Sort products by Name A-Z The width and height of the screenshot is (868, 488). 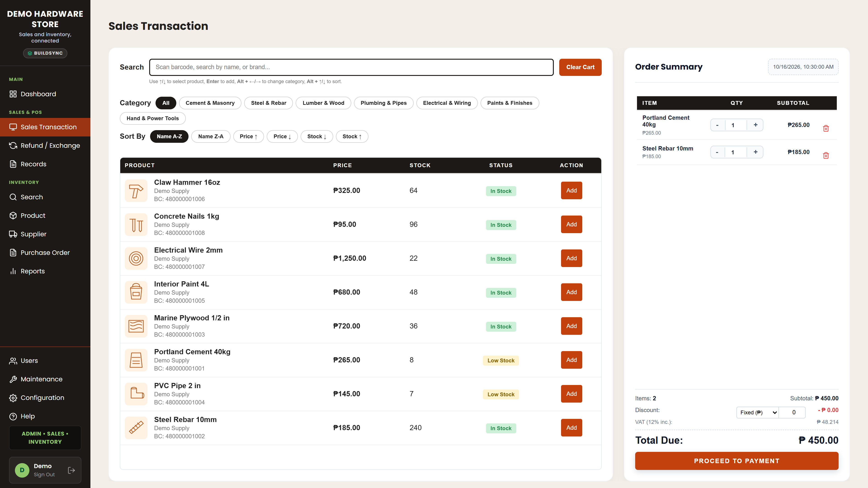(169, 136)
